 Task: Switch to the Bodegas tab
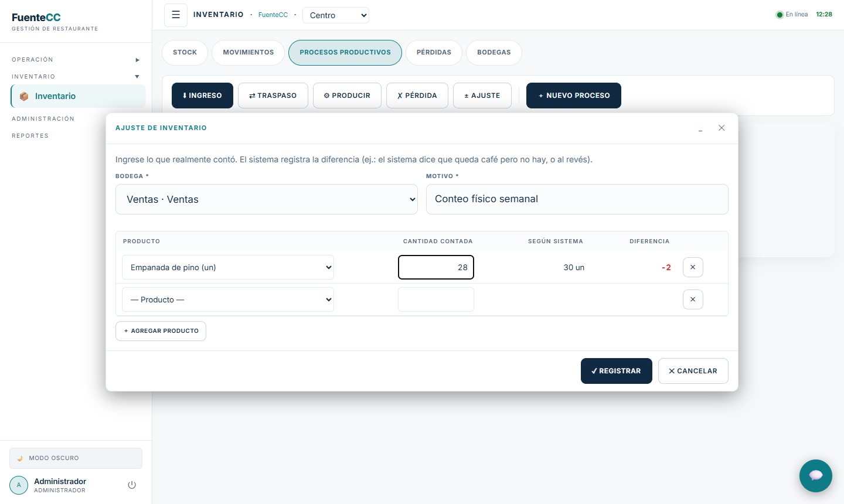[494, 53]
